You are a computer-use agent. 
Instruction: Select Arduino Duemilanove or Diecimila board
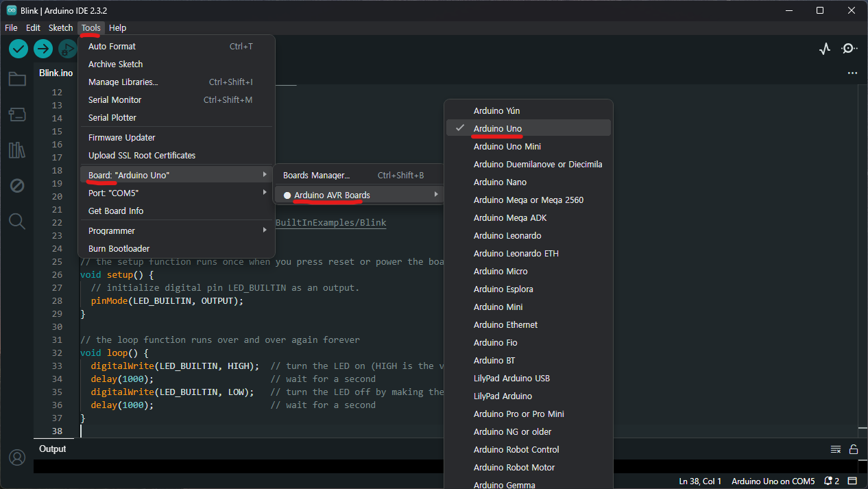click(529, 164)
